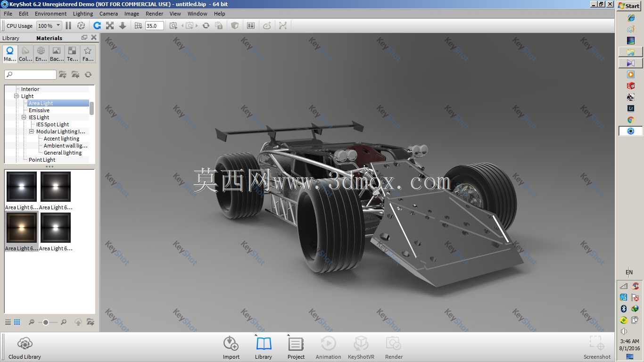The width and height of the screenshot is (644, 362).
Task: Open the Edit menu
Action: [x=24, y=14]
